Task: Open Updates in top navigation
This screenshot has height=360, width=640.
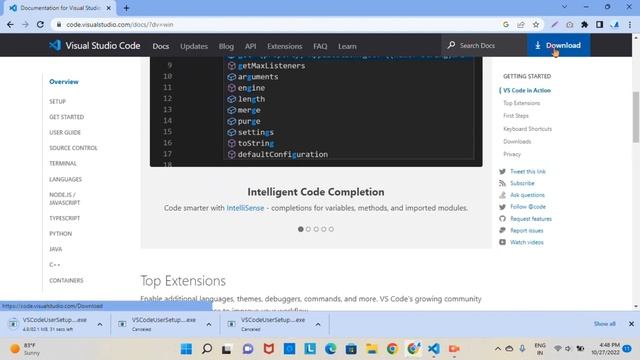Action: (194, 46)
